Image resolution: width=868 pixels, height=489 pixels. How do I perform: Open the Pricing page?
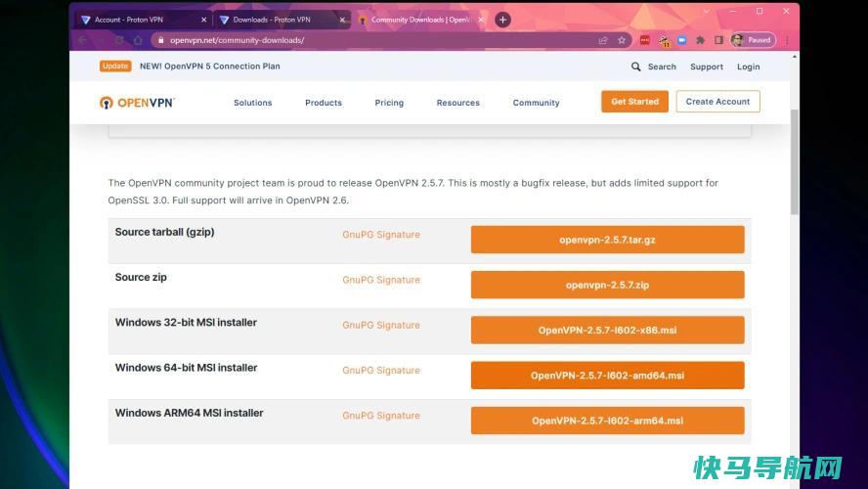pyautogui.click(x=389, y=103)
